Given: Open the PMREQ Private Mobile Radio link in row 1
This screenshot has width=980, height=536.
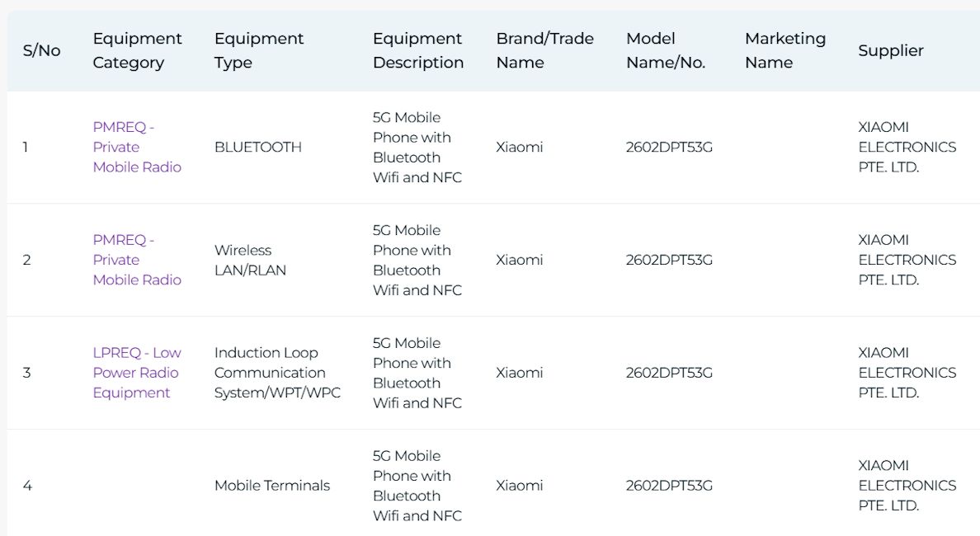Looking at the screenshot, I should coord(136,147).
